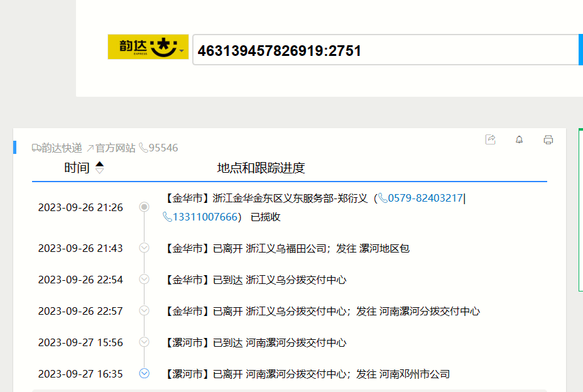Click the 95546 phone number
583x392 pixels.
(158, 148)
